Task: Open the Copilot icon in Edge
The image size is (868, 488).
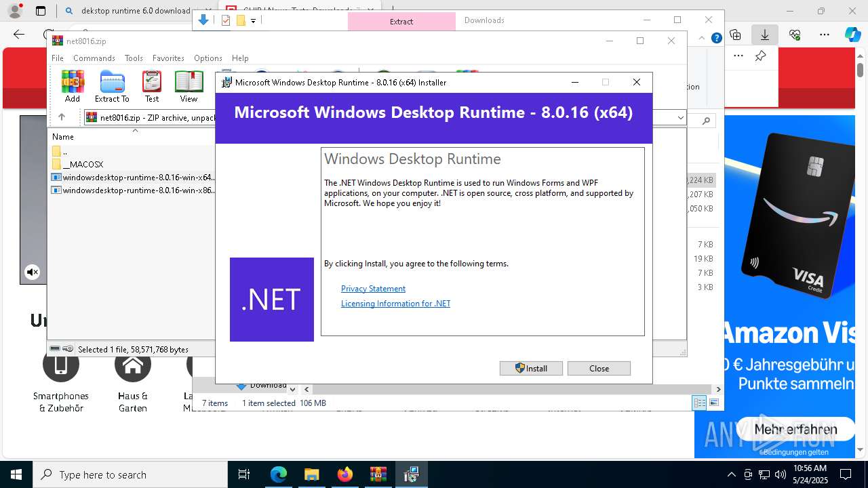Action: (x=852, y=35)
